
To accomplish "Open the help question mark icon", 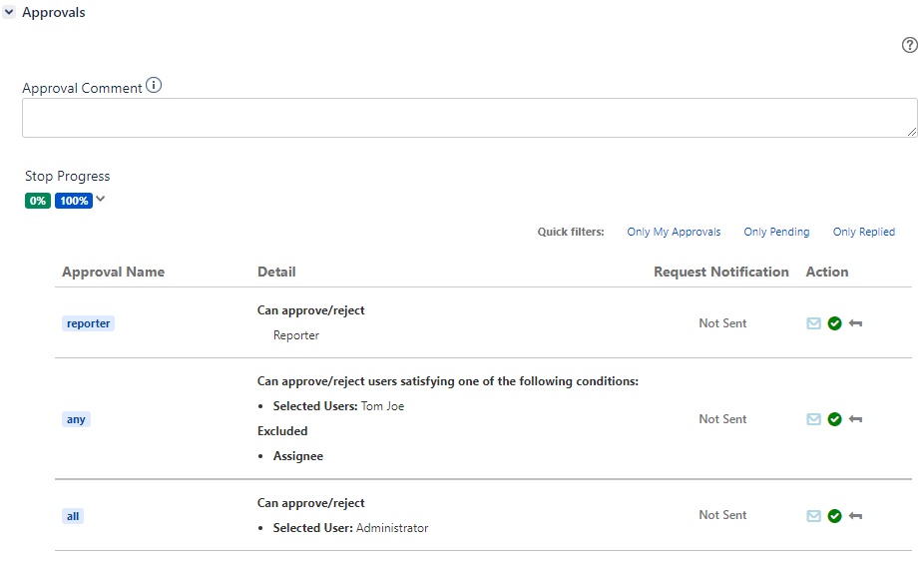I will 909,45.
